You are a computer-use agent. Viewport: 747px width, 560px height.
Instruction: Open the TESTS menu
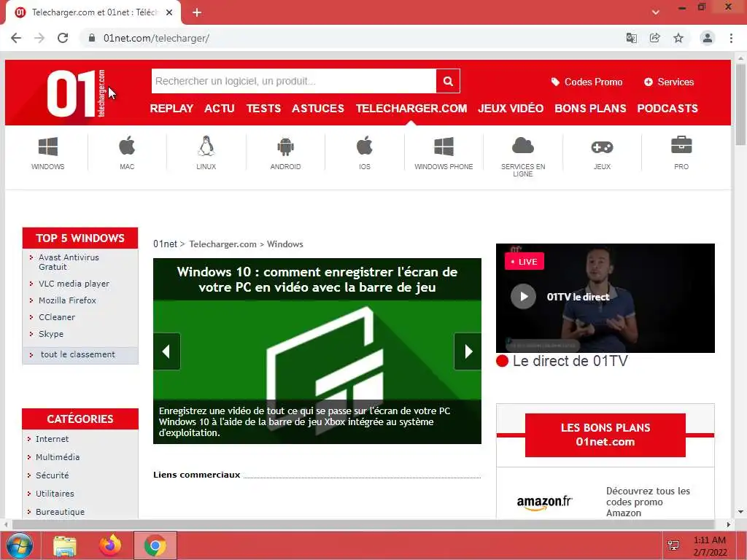(x=263, y=109)
